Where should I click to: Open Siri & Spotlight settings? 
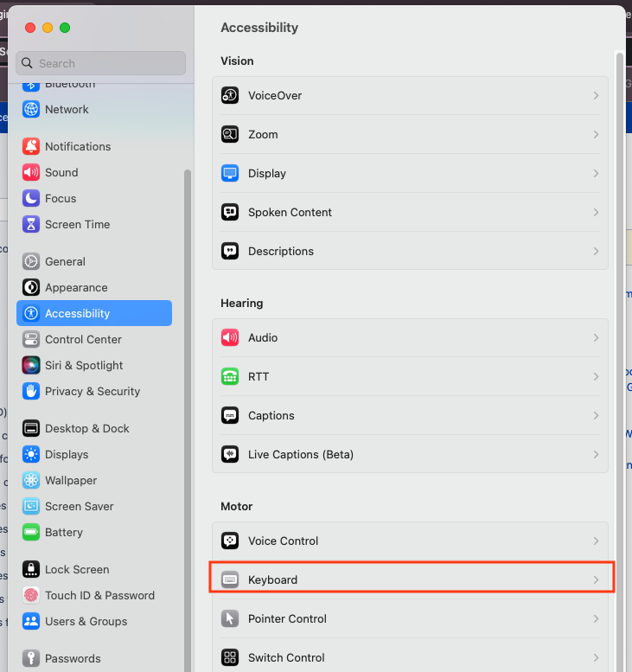[x=83, y=365]
